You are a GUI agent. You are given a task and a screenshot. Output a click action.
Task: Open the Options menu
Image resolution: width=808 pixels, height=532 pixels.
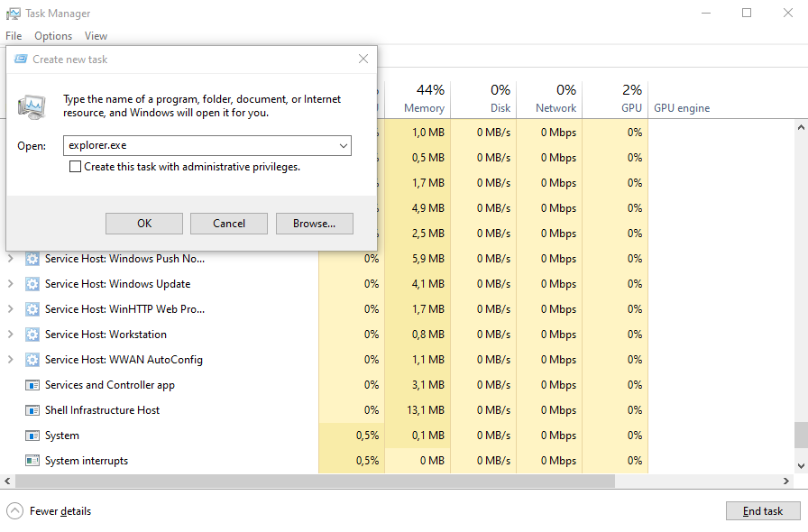tap(53, 35)
